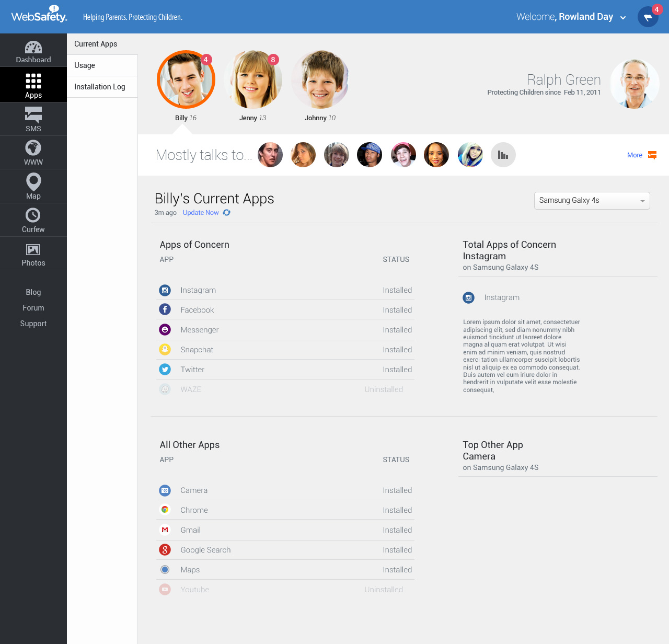Click the Instagram app icon
This screenshot has width=669, height=644.
[165, 290]
